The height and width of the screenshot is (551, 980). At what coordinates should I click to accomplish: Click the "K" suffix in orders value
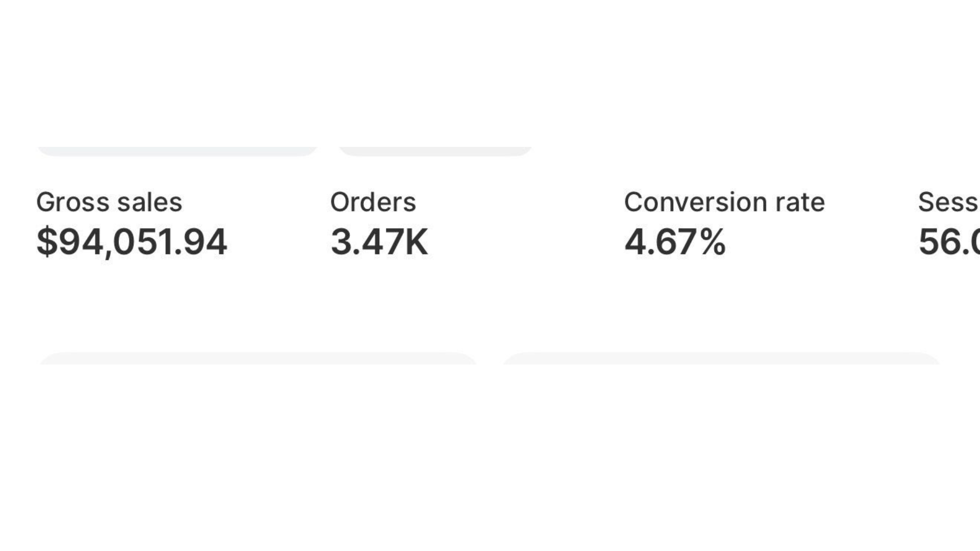pyautogui.click(x=416, y=241)
